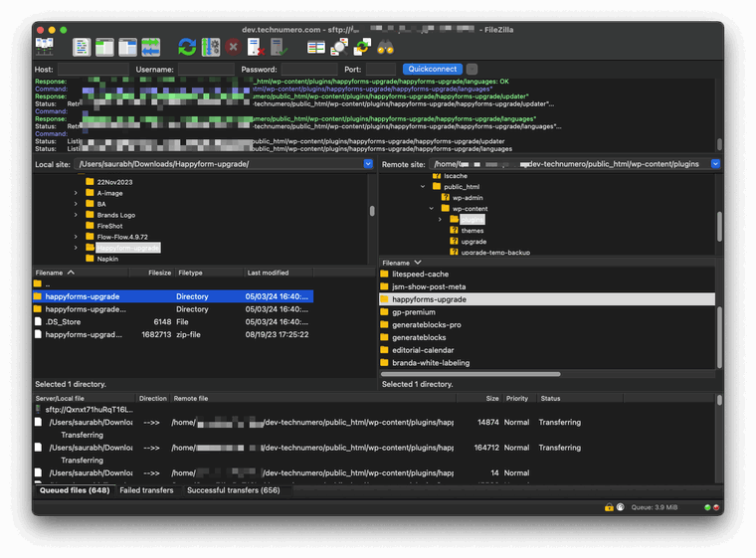Open the Local site path dropdown

(x=368, y=164)
